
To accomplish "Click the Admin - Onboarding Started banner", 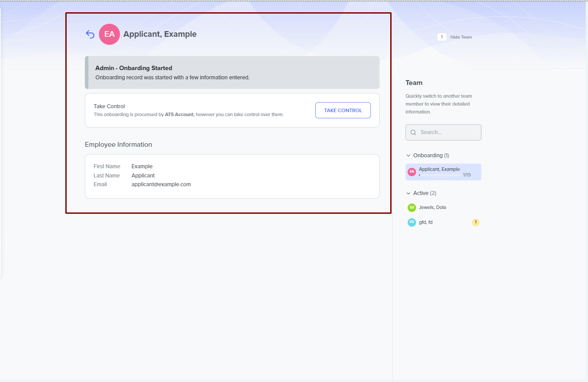I will (232, 73).
